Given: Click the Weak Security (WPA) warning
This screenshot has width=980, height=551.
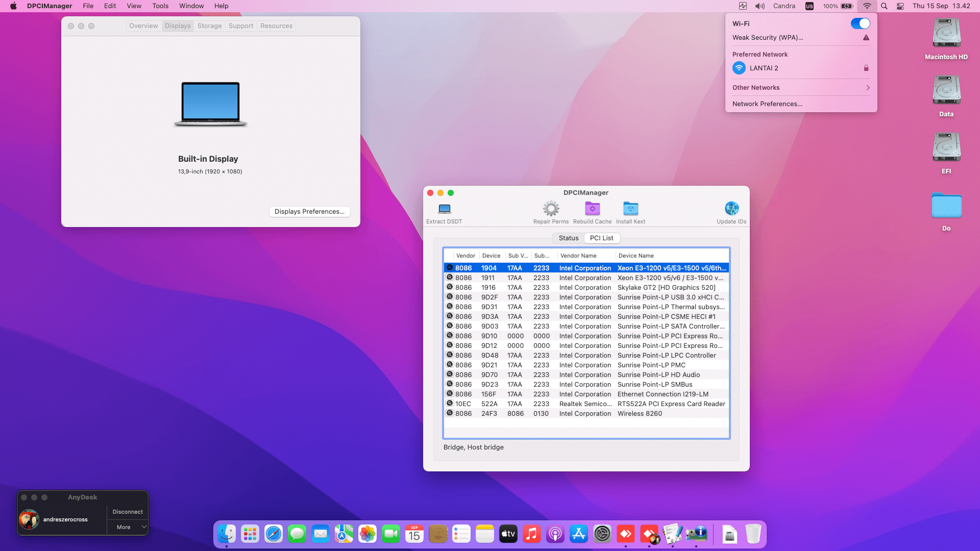Looking at the screenshot, I should tap(801, 38).
